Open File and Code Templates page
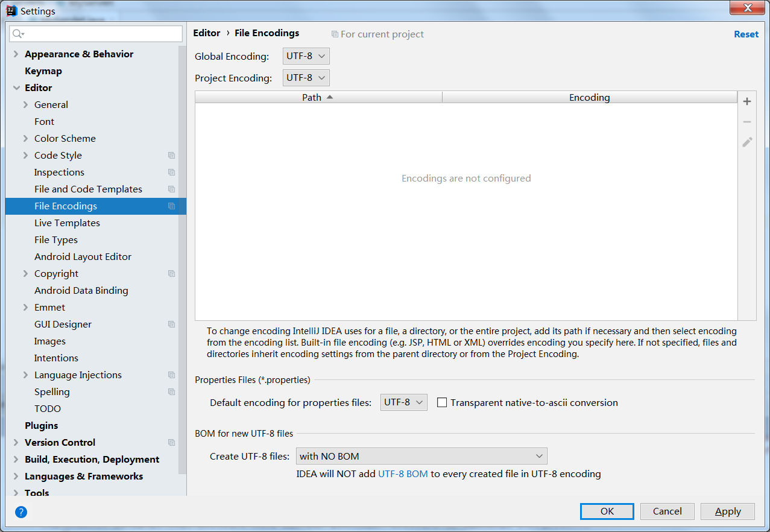Screen dimensions: 770x532 tap(88, 189)
